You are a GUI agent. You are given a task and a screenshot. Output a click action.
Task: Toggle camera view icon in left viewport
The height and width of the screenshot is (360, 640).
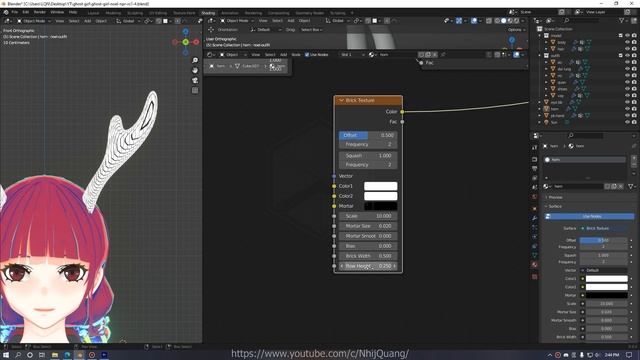195,80
